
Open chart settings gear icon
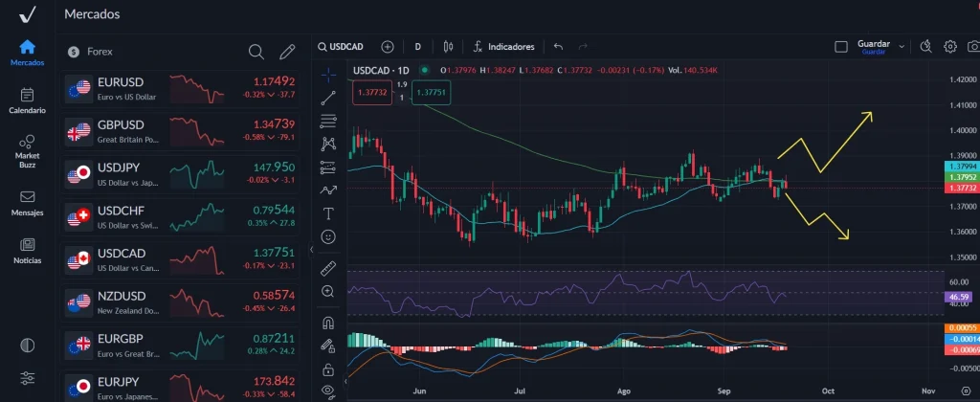tap(950, 46)
